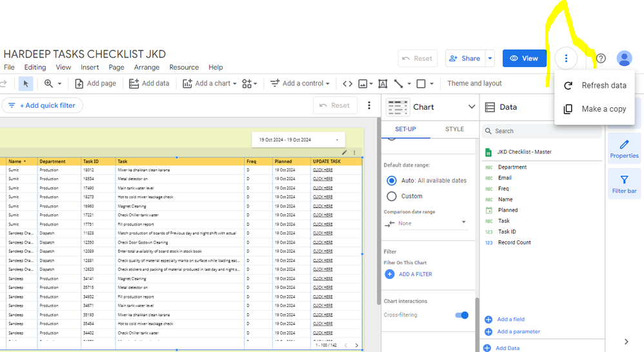The width and height of the screenshot is (644, 352).
Task: Open zoom level dropdown arrow
Action: [59, 83]
